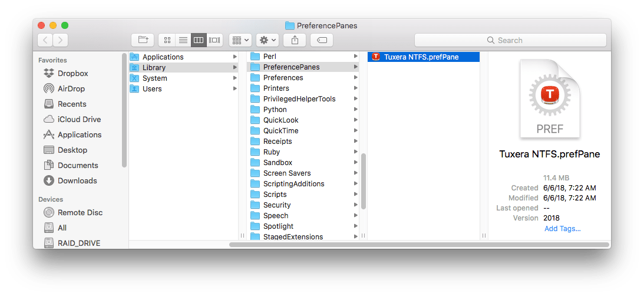Select the PrivilegedHelperTools folder

point(303,99)
